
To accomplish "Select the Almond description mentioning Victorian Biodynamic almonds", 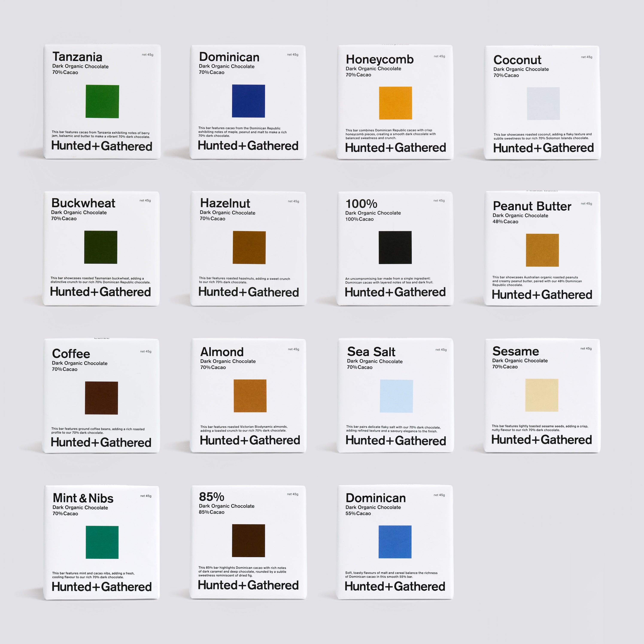I will [x=244, y=429].
